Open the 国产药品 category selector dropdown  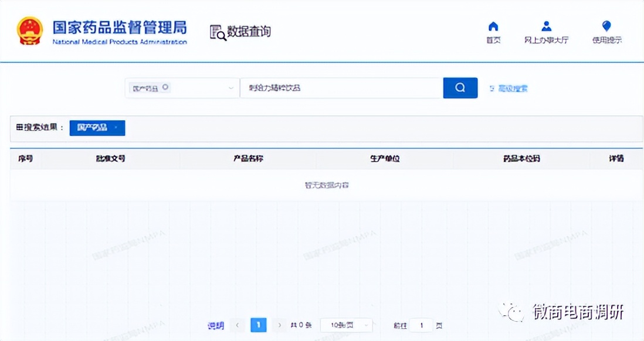230,88
